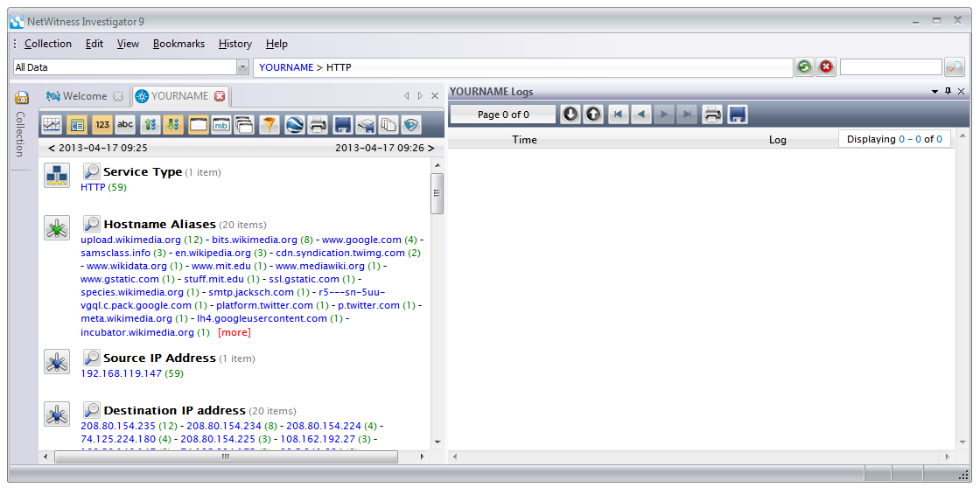The image size is (980, 494).
Task: Switch to the mb size measure
Action: 221,125
